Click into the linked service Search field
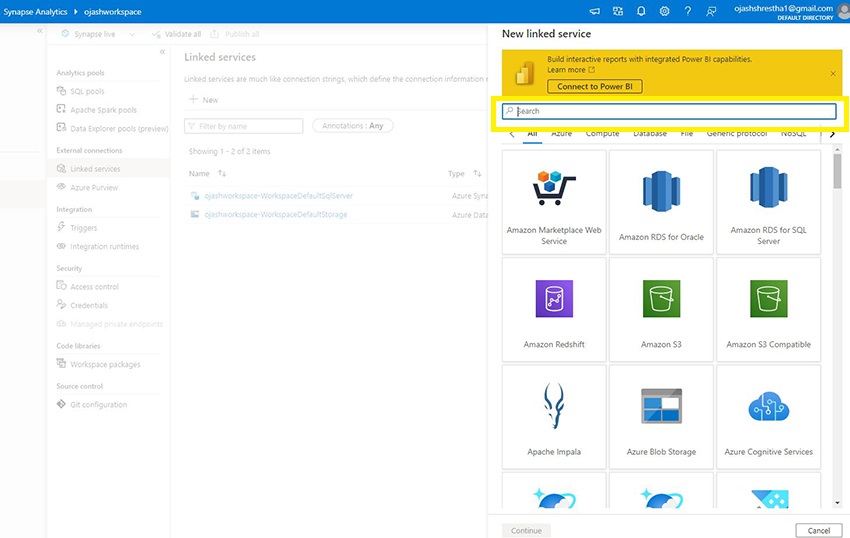Screen dimensions: 850x538 pos(669,111)
